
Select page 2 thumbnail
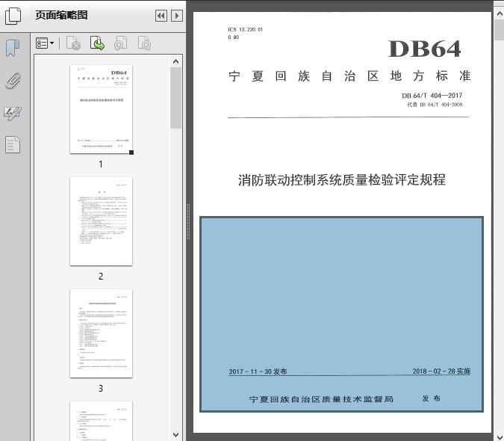(x=101, y=221)
